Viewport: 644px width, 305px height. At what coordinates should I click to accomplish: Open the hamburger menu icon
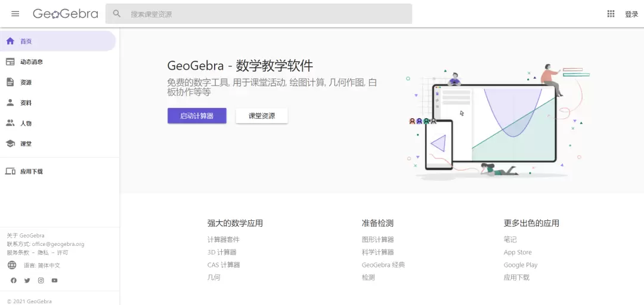pyautogui.click(x=15, y=14)
